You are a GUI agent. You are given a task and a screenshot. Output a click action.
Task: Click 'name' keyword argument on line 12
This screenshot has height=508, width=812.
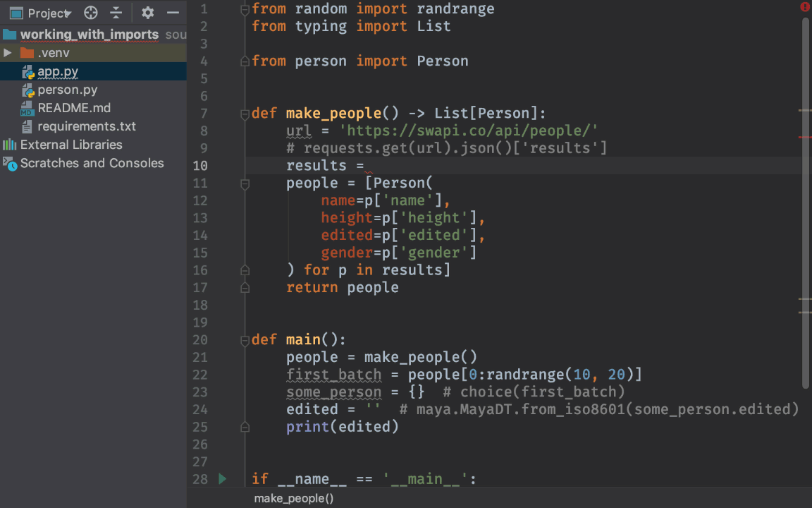[x=338, y=200]
